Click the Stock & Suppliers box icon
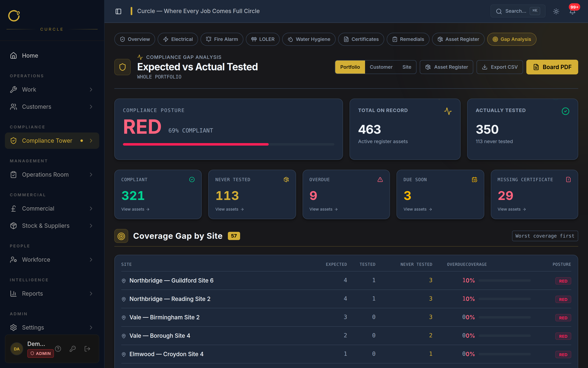Viewport: 588px width, 368px height. coord(13,226)
